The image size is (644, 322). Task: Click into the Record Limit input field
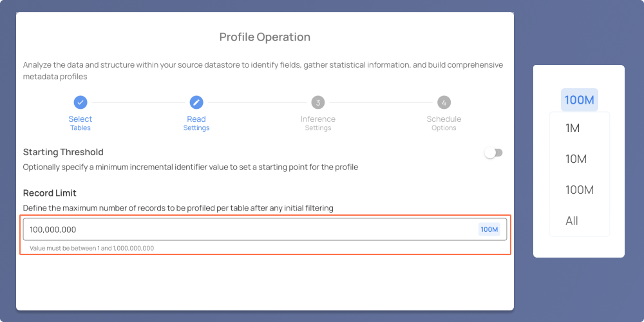pyautogui.click(x=265, y=230)
